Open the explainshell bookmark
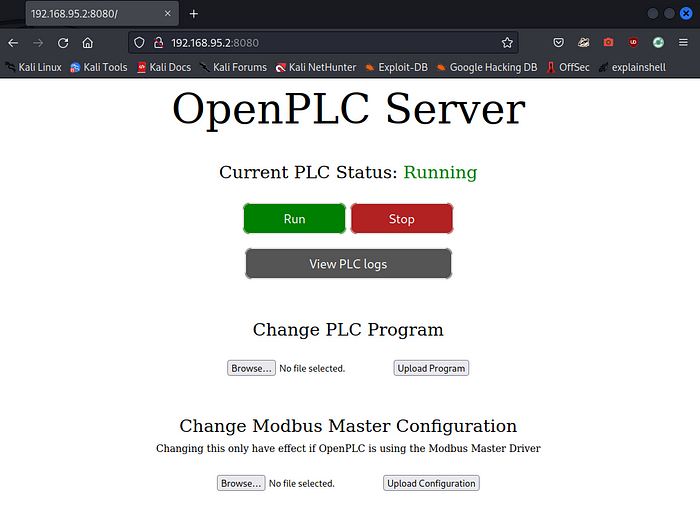This screenshot has height=518, width=700. pos(632,67)
